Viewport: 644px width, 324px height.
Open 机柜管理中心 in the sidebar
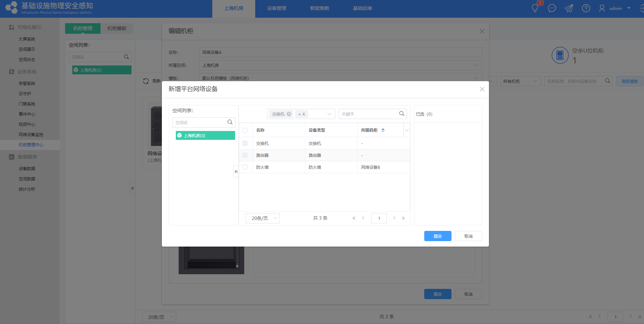click(x=31, y=145)
